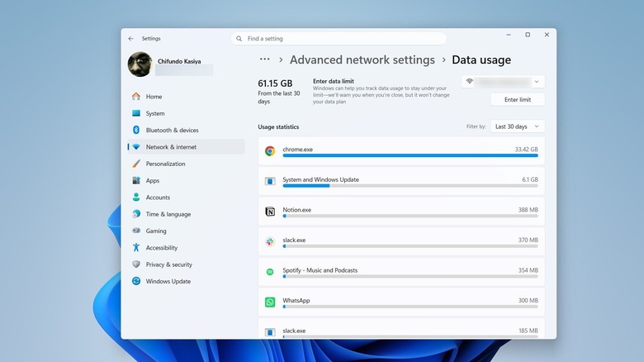Image resolution: width=644 pixels, height=362 pixels.
Task: Click the Personalization paintbrush icon
Action: point(136,164)
